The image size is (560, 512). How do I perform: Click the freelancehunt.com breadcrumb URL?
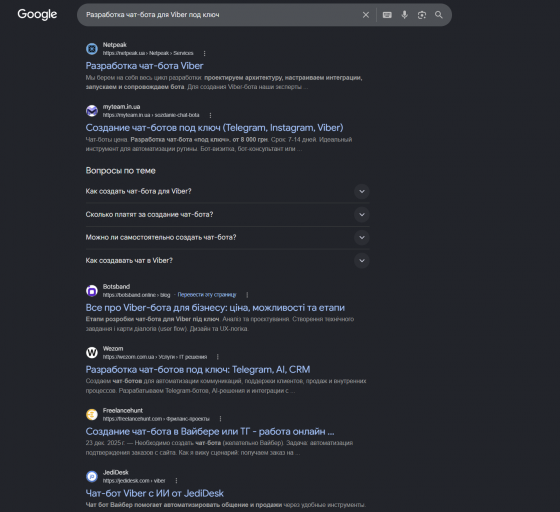tap(156, 419)
